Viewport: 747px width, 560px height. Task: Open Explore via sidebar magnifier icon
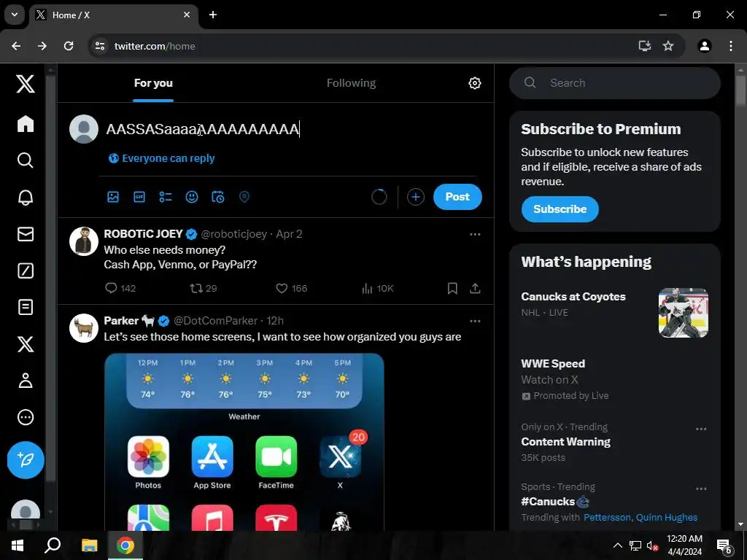(26, 160)
